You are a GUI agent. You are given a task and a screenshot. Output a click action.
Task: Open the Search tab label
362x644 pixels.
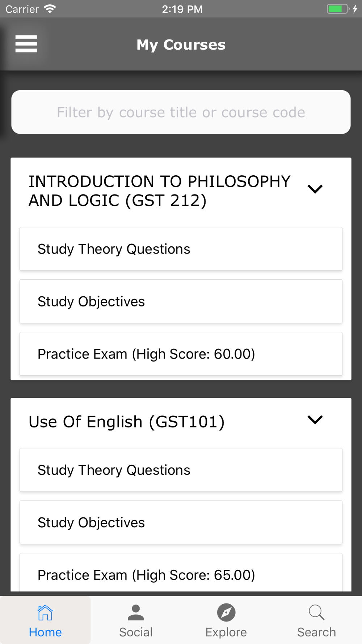pyautogui.click(x=316, y=632)
